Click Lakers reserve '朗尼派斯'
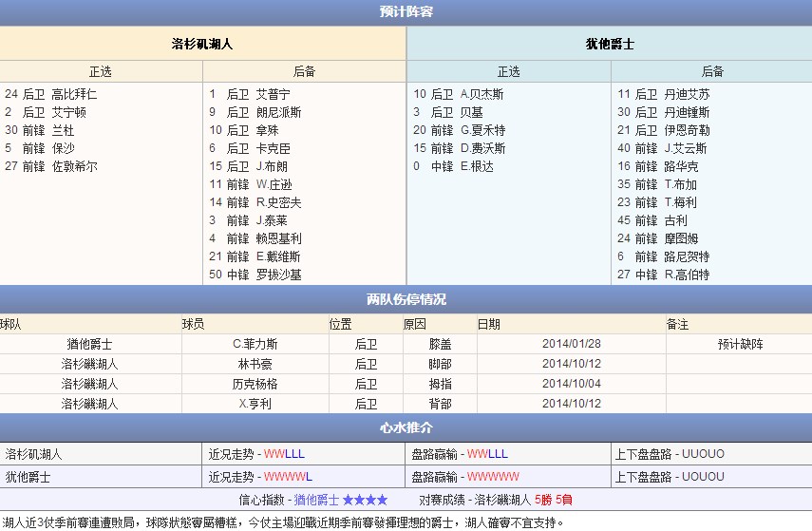Image resolution: width=812 pixels, height=531 pixels. [x=278, y=112]
